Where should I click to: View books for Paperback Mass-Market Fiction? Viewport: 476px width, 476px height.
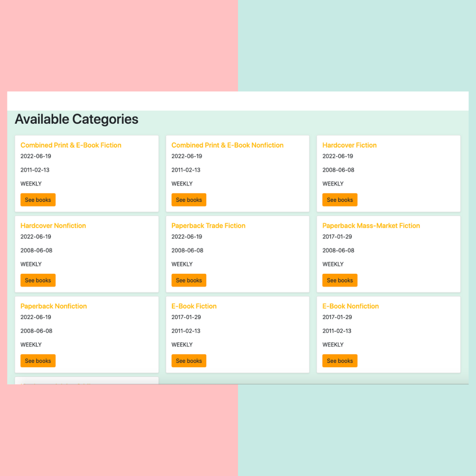pos(340,280)
